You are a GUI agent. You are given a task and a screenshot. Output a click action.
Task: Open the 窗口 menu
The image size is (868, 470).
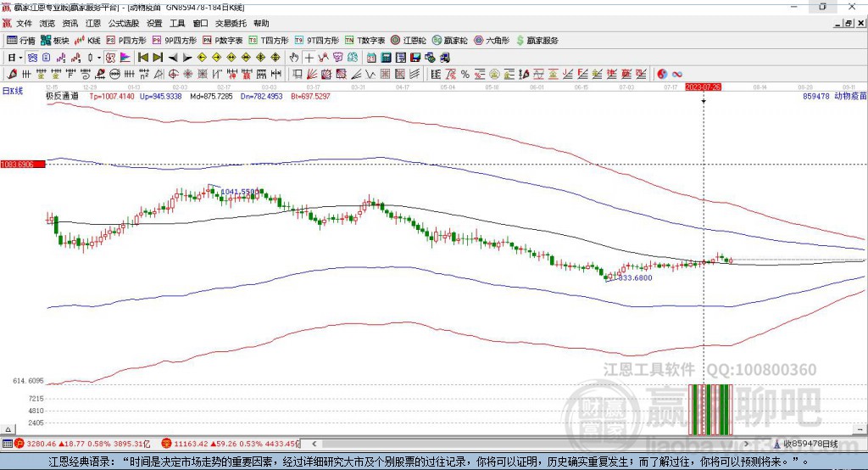click(x=200, y=23)
